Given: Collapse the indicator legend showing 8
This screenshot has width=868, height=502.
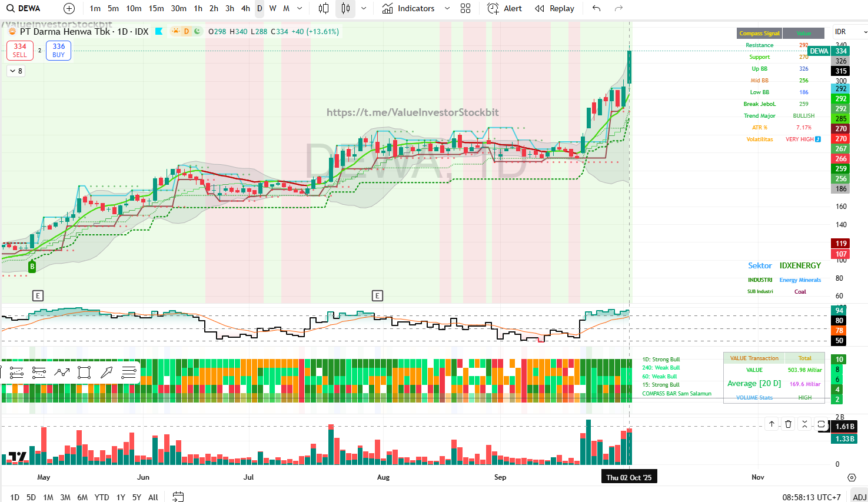Looking at the screenshot, I should [x=16, y=71].
